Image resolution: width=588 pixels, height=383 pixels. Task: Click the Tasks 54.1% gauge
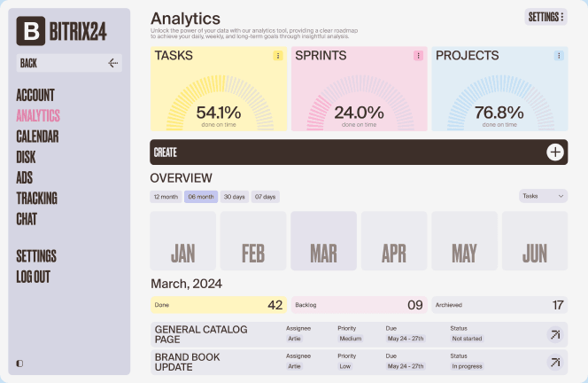point(219,103)
